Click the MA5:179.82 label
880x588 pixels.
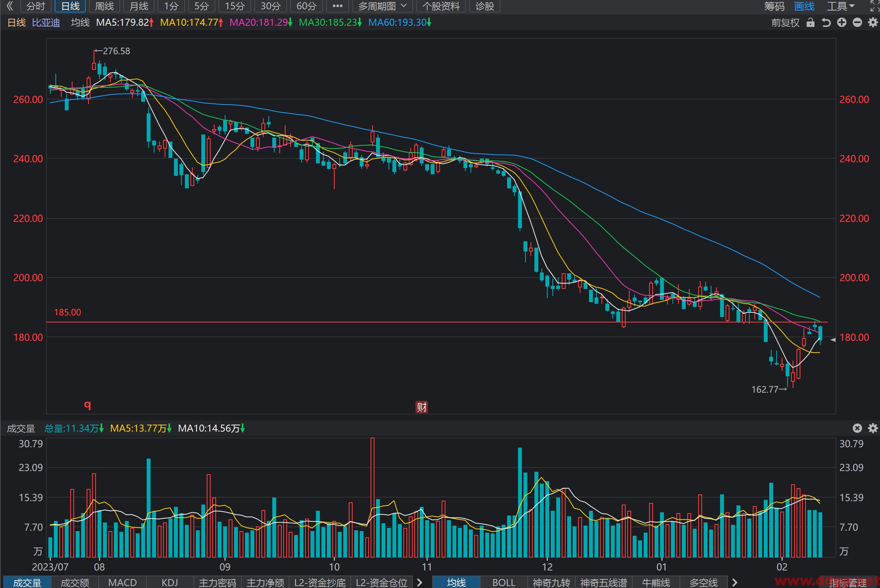[125, 23]
